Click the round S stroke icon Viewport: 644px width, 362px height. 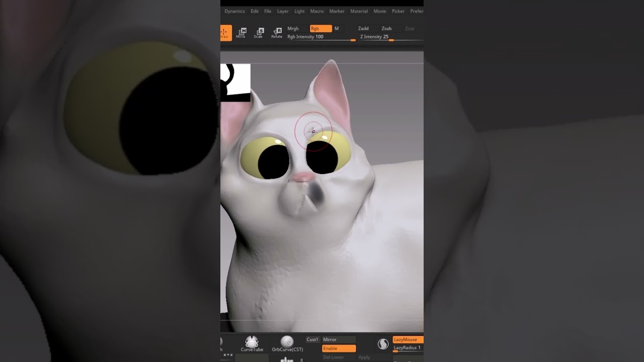pos(383,344)
